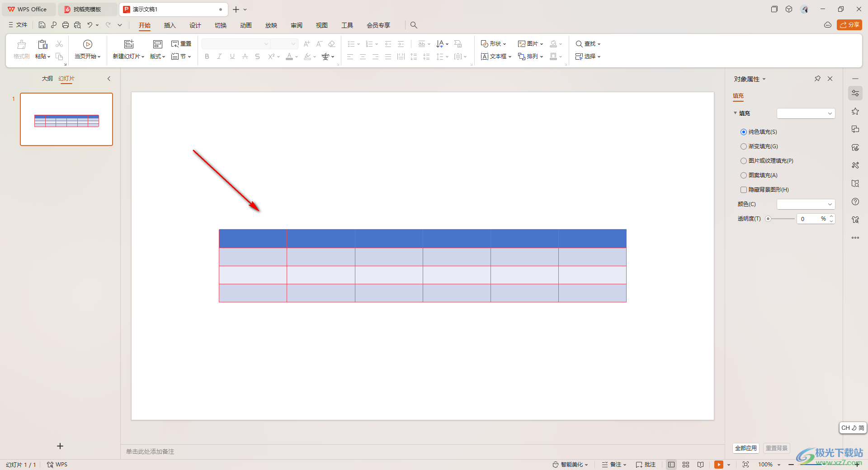Click the Print icon in quick access toolbar

[66, 25]
